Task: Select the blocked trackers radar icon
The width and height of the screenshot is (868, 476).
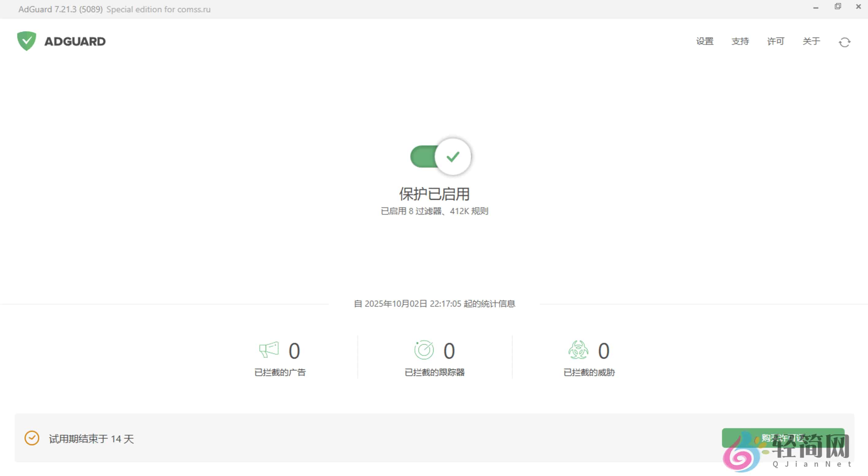Action: pyautogui.click(x=424, y=350)
